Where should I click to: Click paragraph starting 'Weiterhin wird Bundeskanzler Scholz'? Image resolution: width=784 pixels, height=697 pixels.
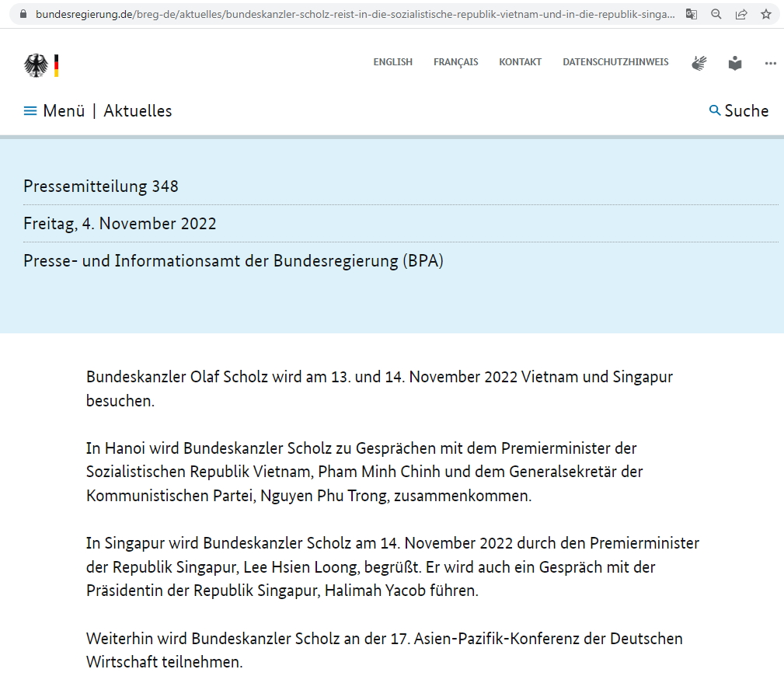pos(385,650)
